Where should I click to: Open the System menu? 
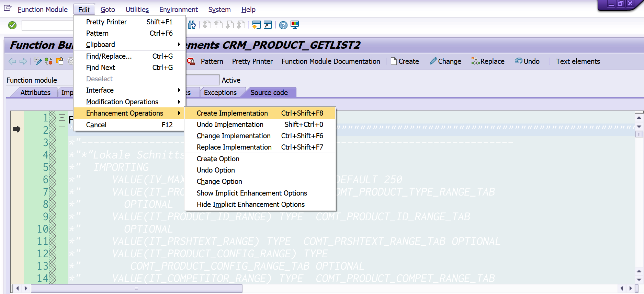click(219, 10)
